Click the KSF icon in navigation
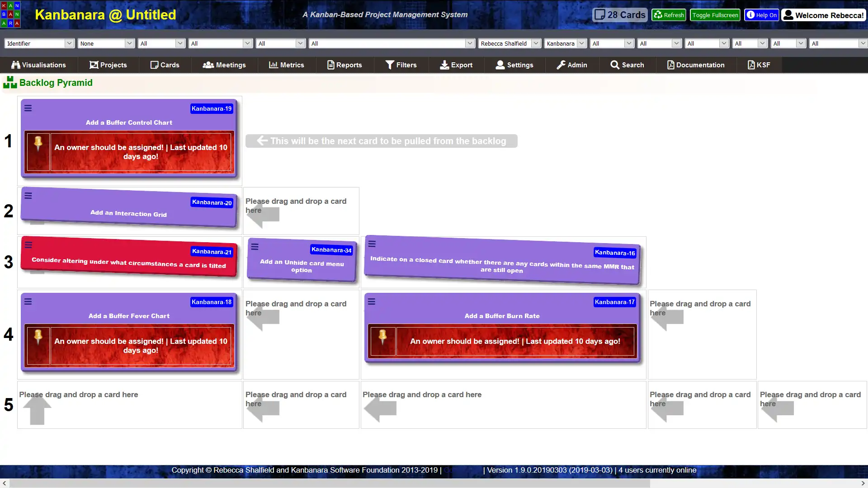This screenshot has width=868, height=488. (750, 65)
